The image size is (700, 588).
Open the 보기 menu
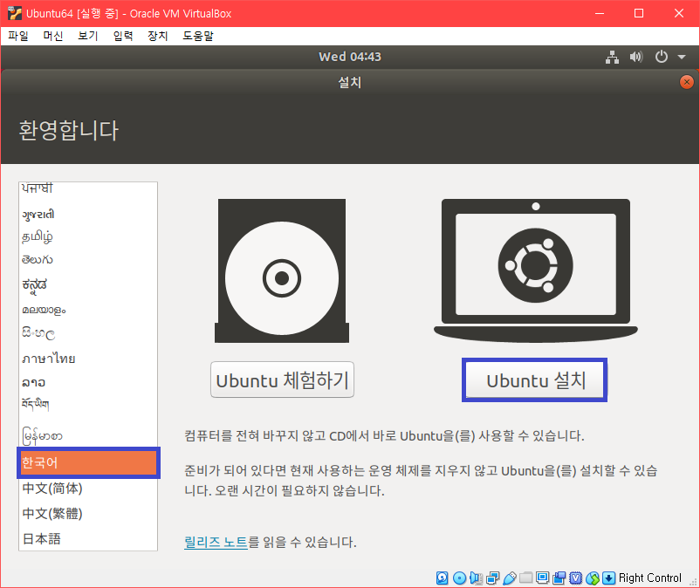click(x=88, y=36)
